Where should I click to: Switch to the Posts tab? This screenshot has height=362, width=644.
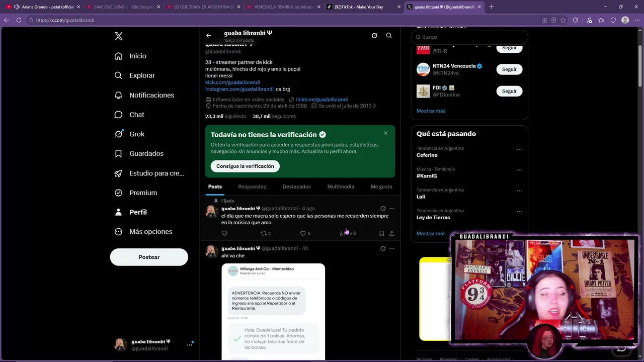pyautogui.click(x=215, y=187)
